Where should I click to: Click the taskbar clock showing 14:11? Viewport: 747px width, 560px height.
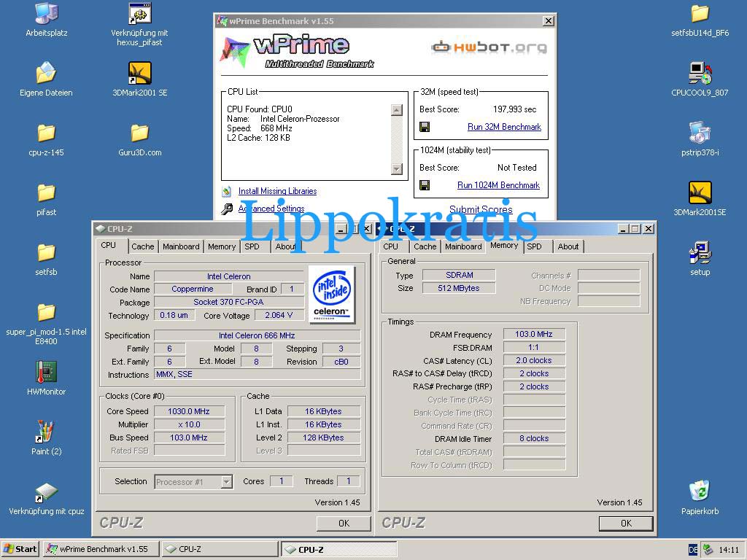point(729,550)
